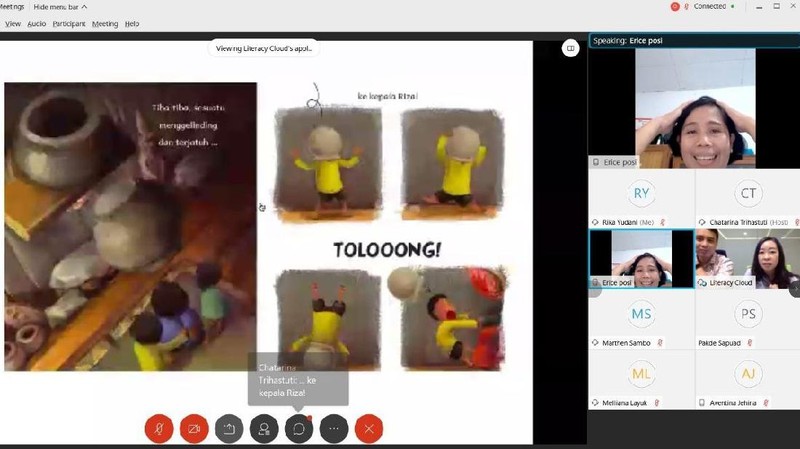Open the participants panel button

(x=264, y=429)
